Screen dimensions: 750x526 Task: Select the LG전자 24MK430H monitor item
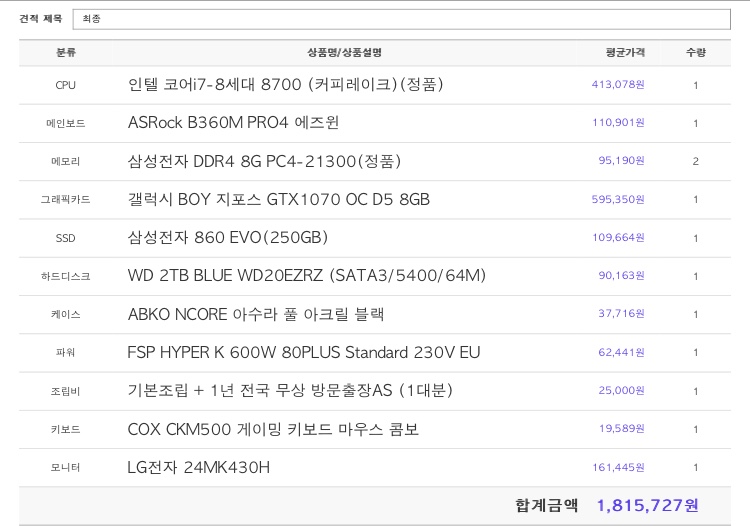199,468
